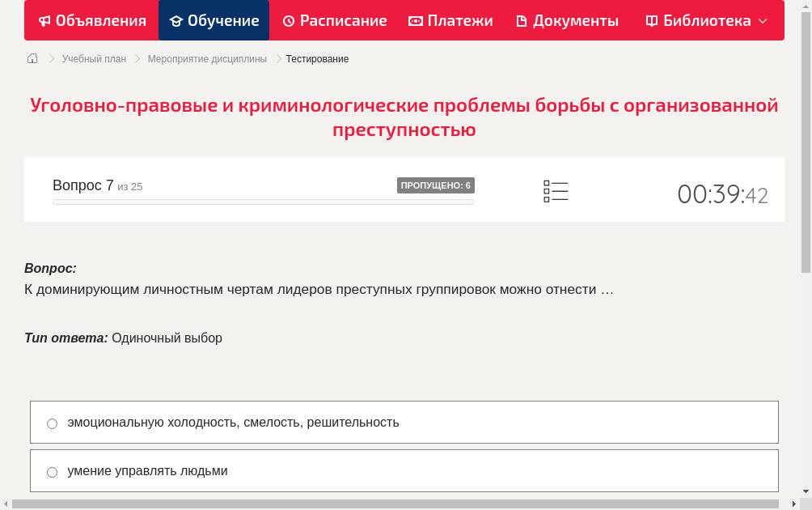Click the payment card icon on Платежи
Screen dimensions: 812x510
pos(416,20)
